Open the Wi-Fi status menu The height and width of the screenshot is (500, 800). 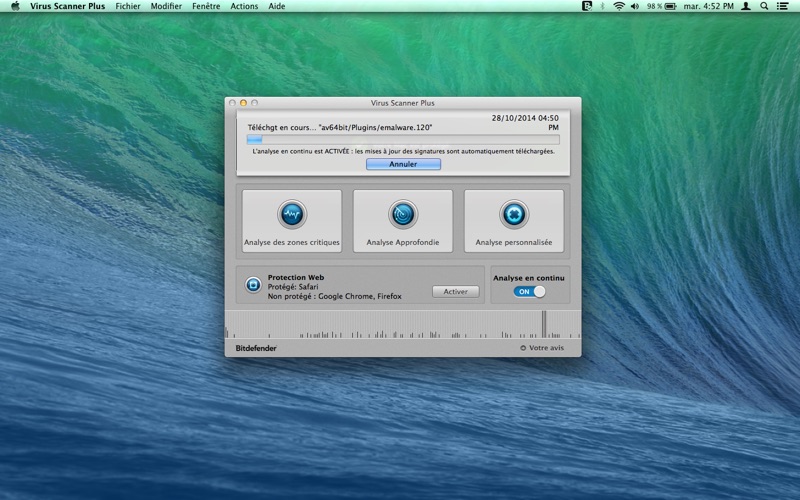pos(619,6)
